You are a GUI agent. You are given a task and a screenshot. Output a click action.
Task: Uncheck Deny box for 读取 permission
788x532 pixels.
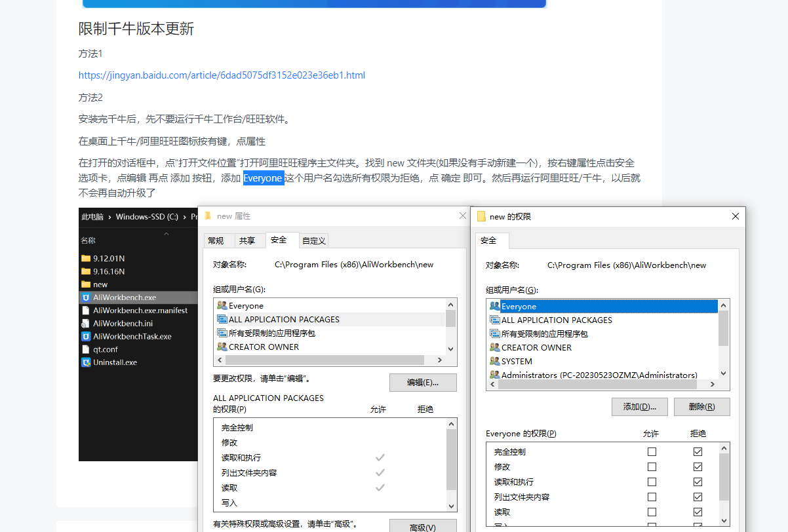(698, 512)
